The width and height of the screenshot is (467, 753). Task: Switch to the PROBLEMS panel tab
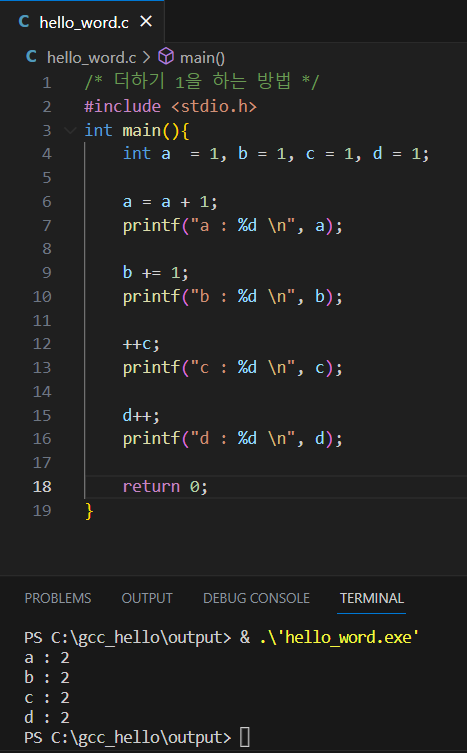58,598
